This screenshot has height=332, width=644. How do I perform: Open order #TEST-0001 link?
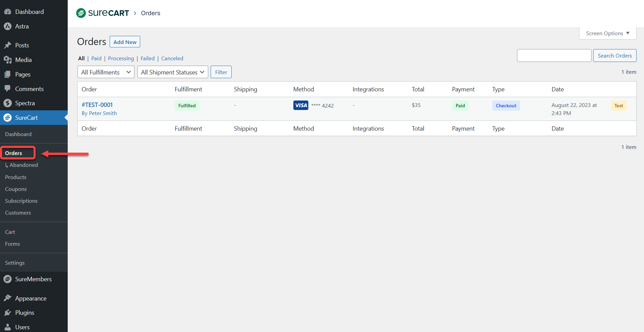click(x=97, y=105)
